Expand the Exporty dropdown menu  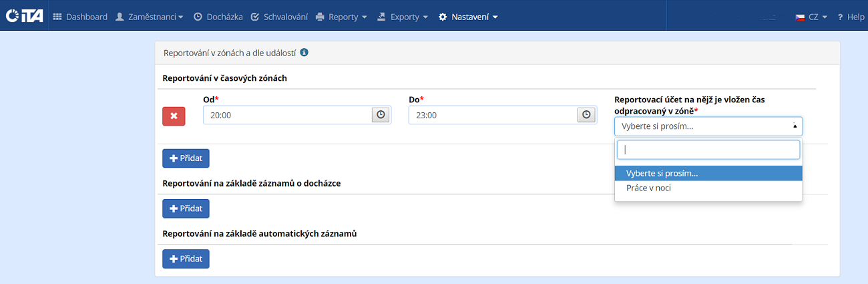click(x=403, y=17)
